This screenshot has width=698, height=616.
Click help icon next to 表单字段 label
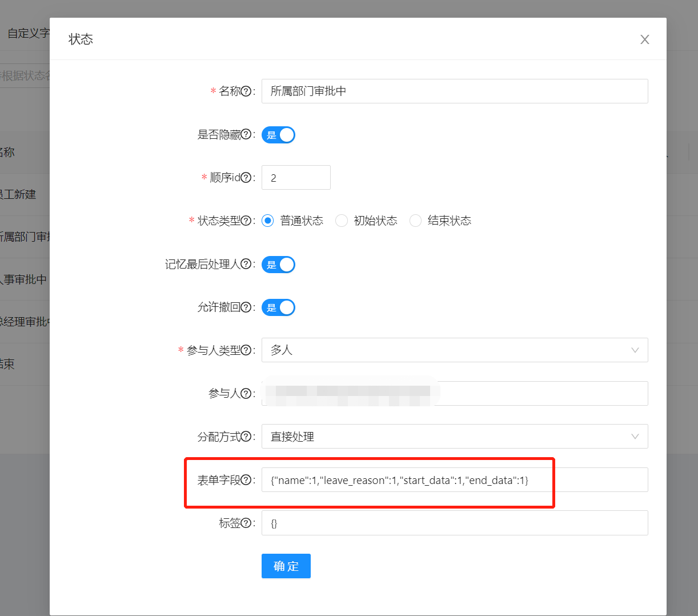[x=246, y=480]
